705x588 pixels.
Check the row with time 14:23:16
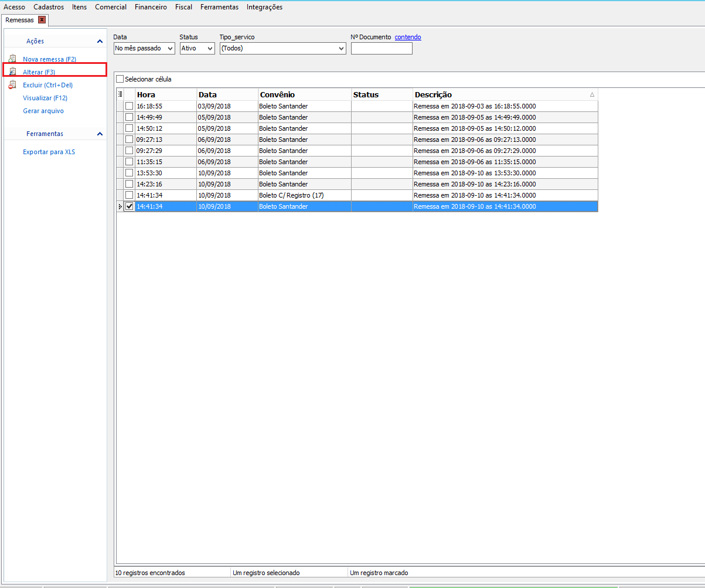[129, 184]
